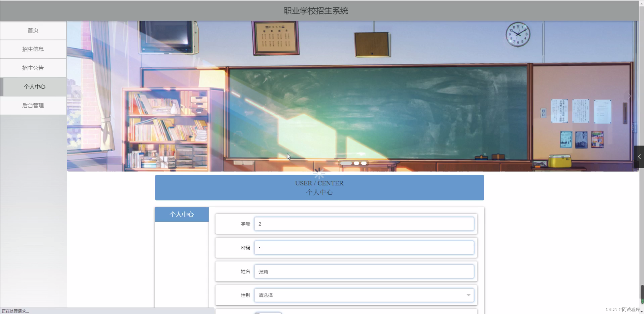Screen dimensions: 644x314
Task: Open 后台管理 backend management
Action: click(33, 105)
